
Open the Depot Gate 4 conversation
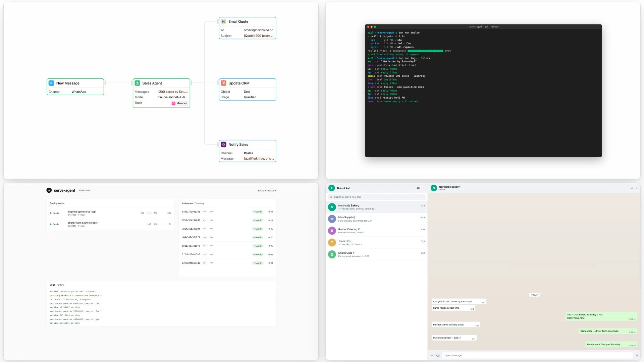pyautogui.click(x=376, y=254)
